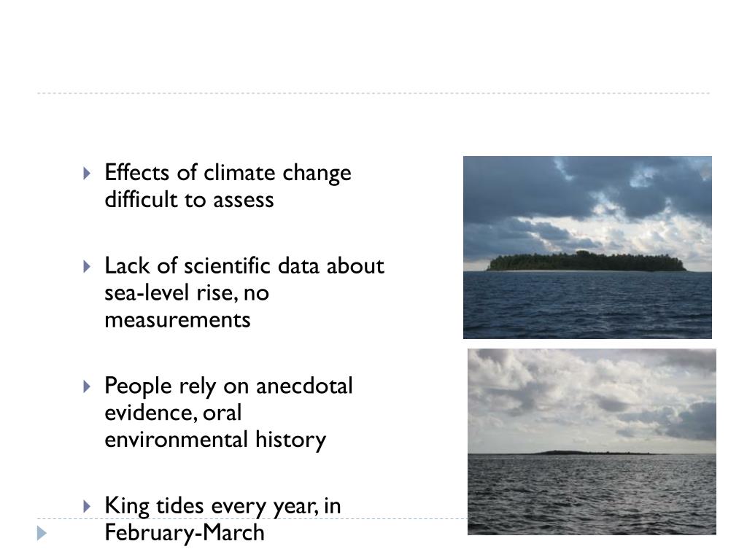747x560 pixels.
Task: Select the forested island photo
Action: pos(587,248)
